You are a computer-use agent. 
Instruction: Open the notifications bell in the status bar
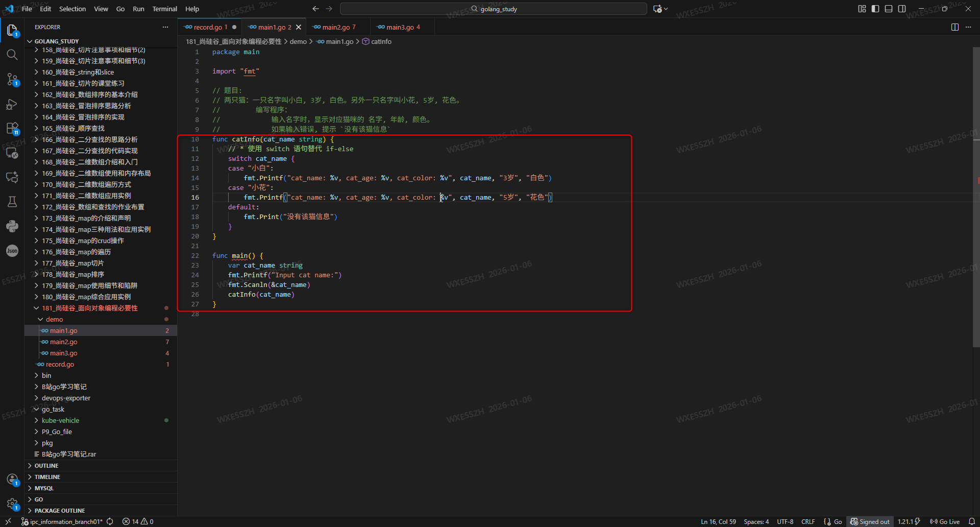point(972,521)
